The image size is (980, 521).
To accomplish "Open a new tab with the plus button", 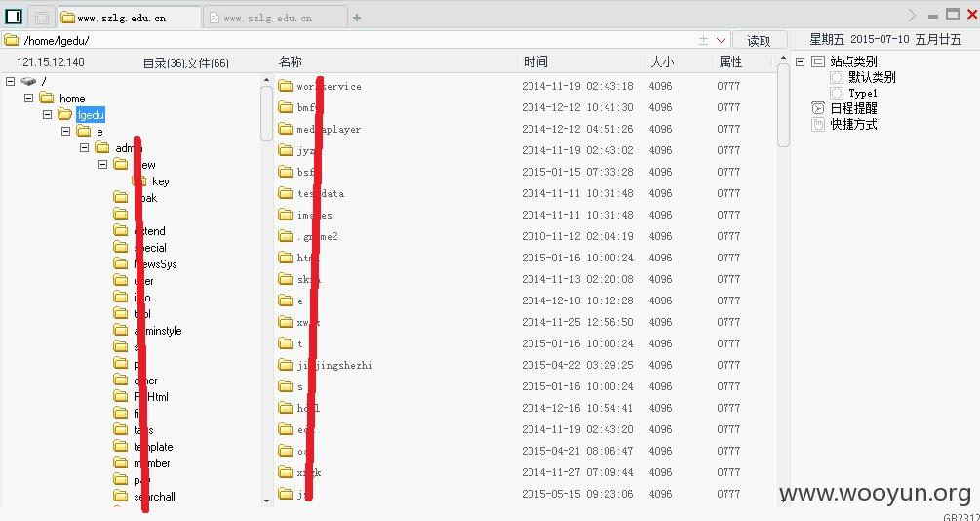I will pyautogui.click(x=357, y=18).
